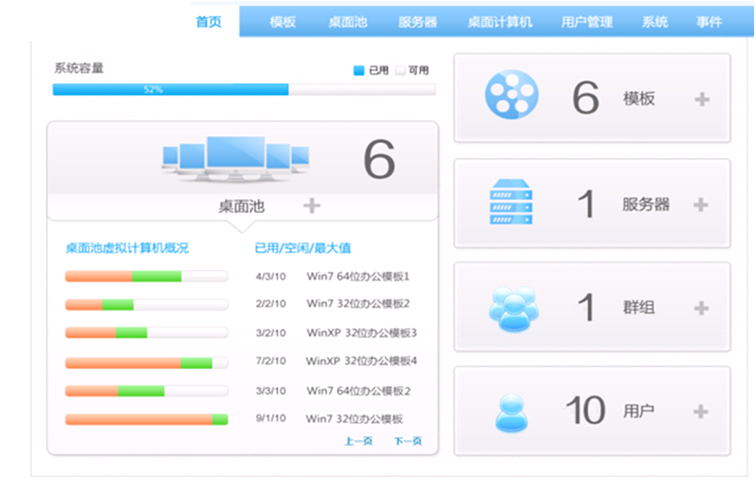This screenshot has width=755, height=482.
Task: Go to 下一页 of desktop pools
Action: point(407,441)
